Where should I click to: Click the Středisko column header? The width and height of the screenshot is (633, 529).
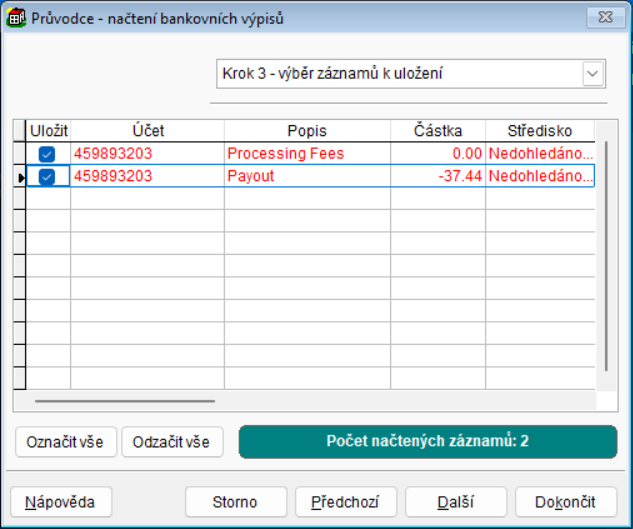(x=539, y=131)
